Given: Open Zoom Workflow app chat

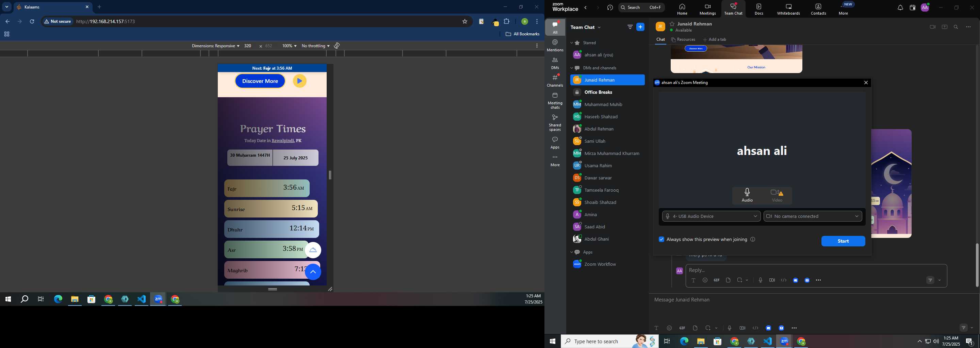Looking at the screenshot, I should pyautogui.click(x=607, y=264).
